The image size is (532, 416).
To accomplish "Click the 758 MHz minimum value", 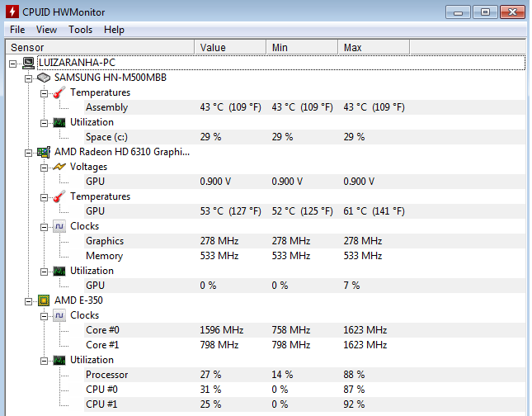I will [x=291, y=330].
